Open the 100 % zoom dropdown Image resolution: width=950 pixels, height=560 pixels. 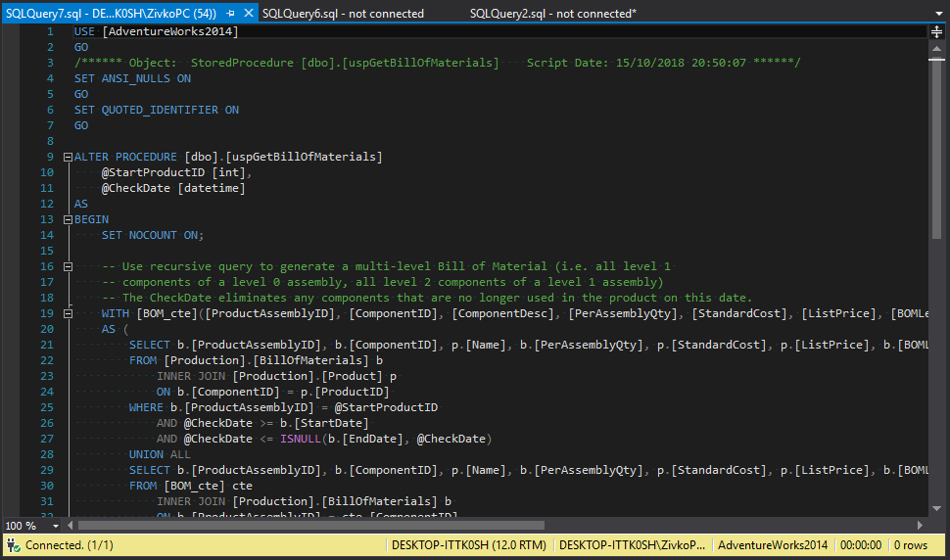[x=56, y=526]
